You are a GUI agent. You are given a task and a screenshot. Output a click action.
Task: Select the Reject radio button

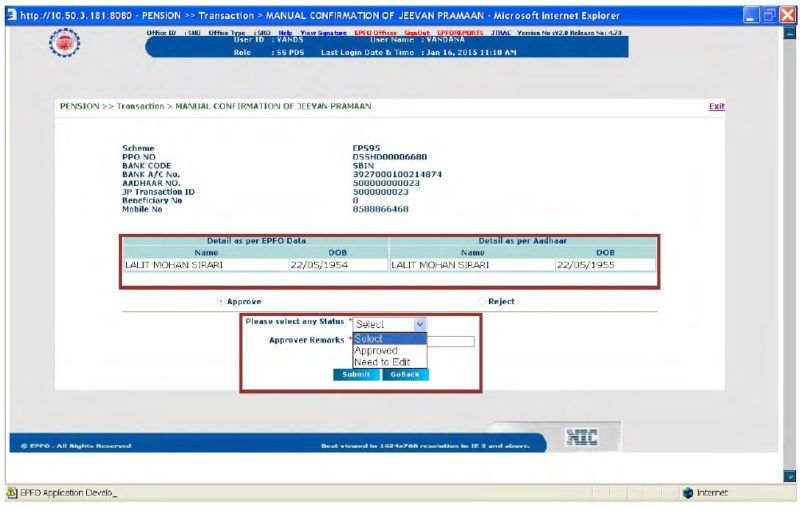tap(482, 301)
